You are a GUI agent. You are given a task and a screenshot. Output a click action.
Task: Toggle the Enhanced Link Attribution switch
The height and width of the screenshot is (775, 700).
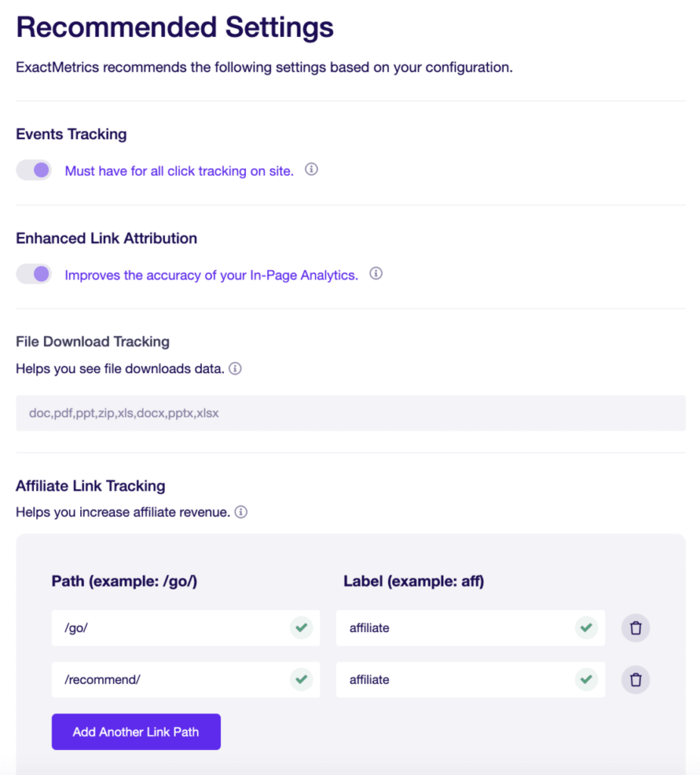pyautogui.click(x=34, y=274)
